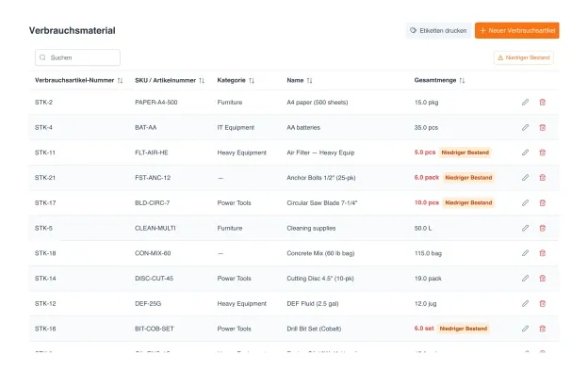588x369 pixels.
Task: Delete the Concrete Mix STK-18 item
Action: (542, 253)
